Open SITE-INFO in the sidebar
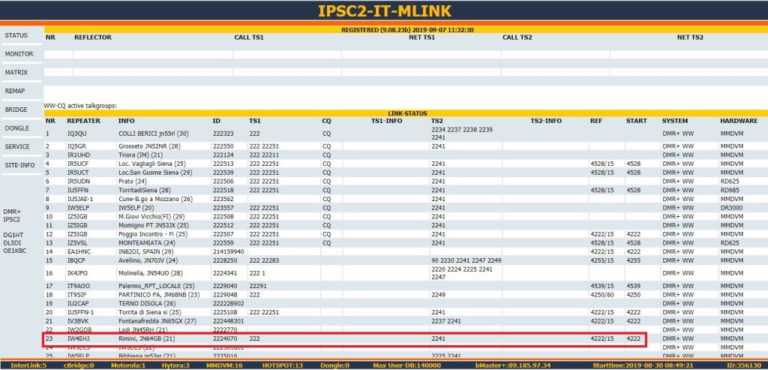Viewport: 768px width, 370px height. [19, 166]
